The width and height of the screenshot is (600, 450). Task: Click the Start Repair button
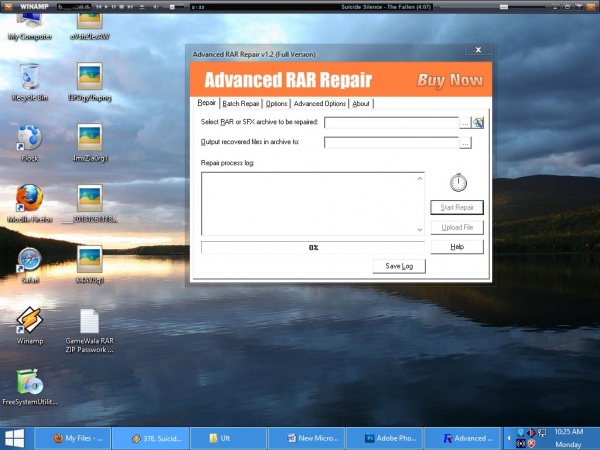pos(457,207)
